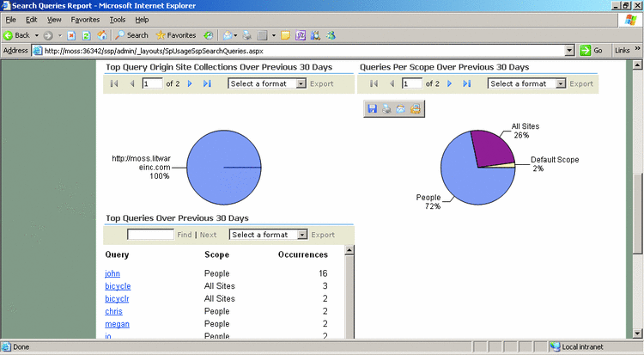Expand the address bar dropdown
The width and height of the screenshot is (644, 355).
pos(569,51)
